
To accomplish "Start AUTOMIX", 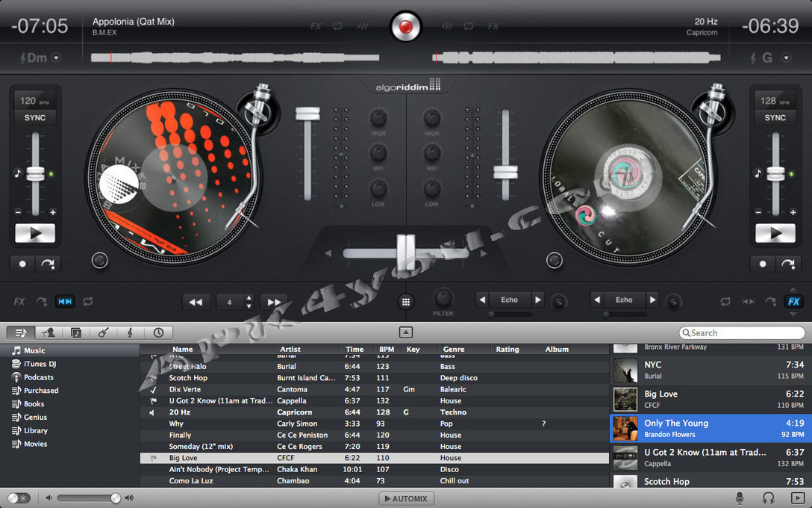I will [x=406, y=499].
